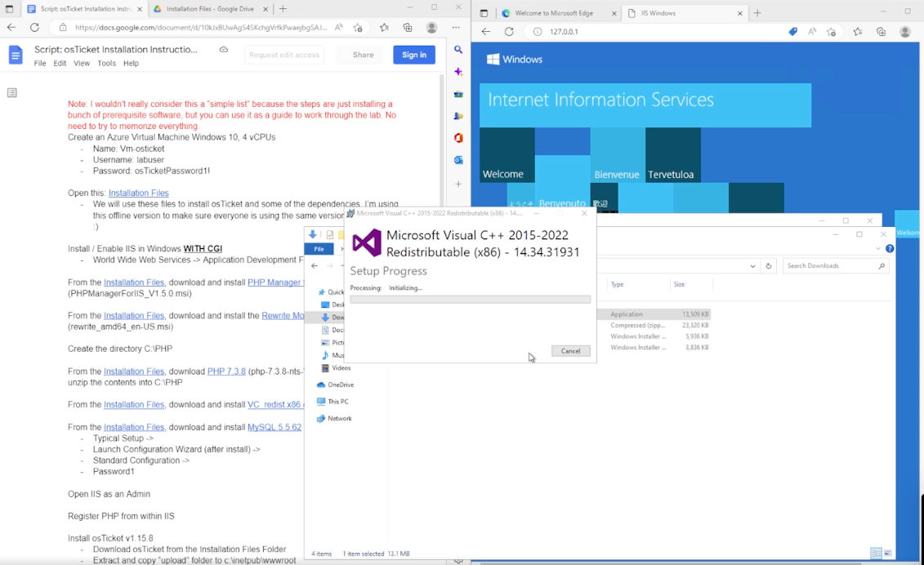The height and width of the screenshot is (565, 924).
Task: Click the Search Downloads field
Action: click(836, 265)
